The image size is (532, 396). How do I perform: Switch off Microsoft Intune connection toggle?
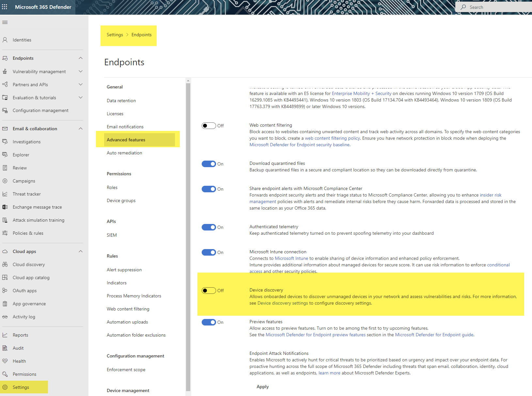209,252
